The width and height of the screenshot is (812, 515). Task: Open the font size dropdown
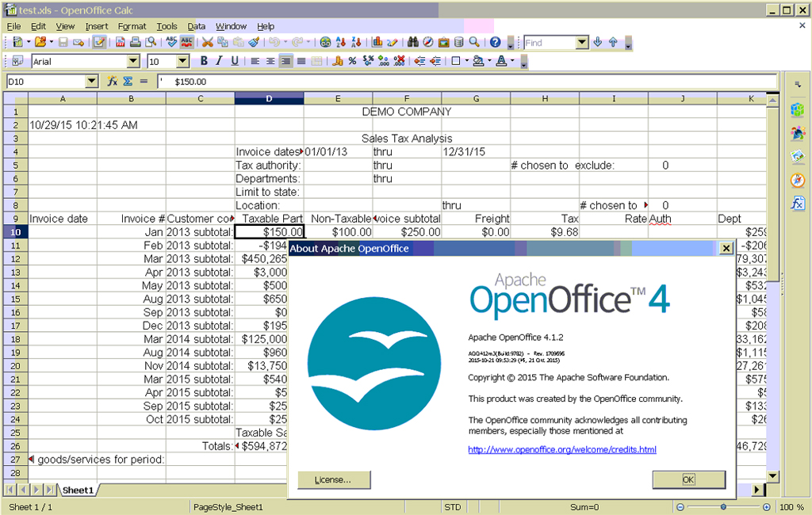[183, 61]
